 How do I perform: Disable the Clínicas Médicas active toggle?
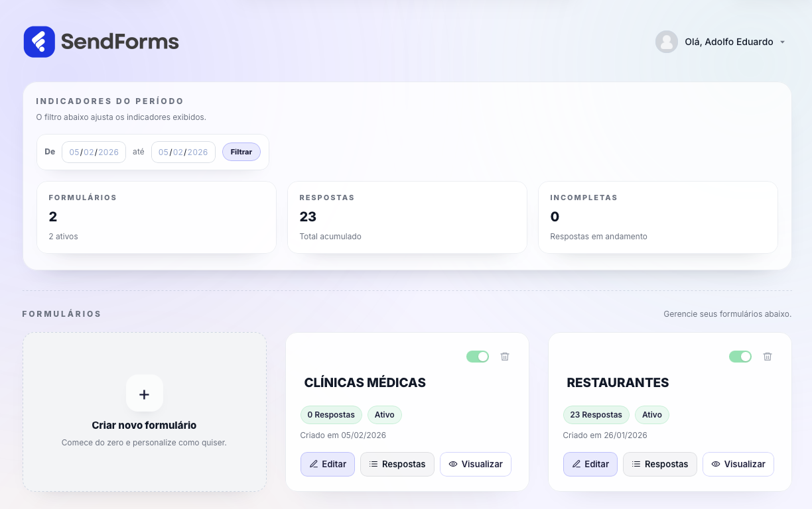click(478, 357)
